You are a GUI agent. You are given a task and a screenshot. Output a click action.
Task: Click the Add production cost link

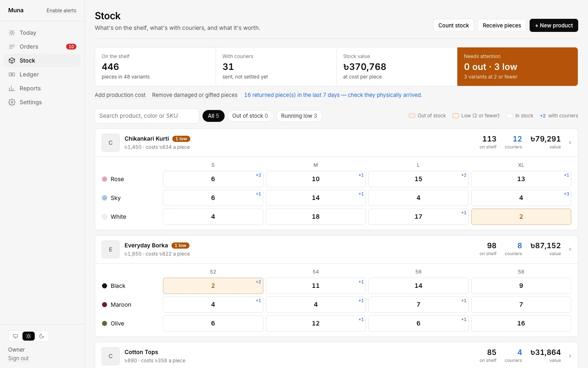point(120,95)
